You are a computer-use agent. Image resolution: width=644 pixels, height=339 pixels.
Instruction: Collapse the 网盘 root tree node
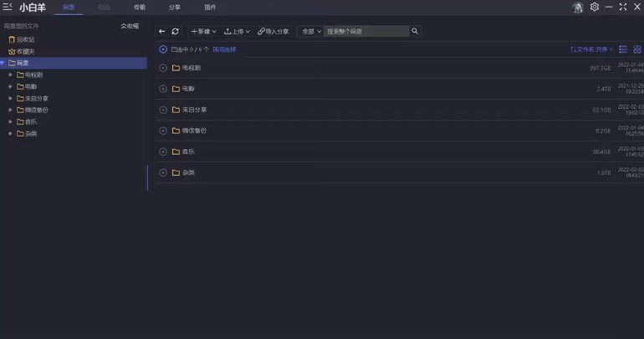[x=3, y=63]
